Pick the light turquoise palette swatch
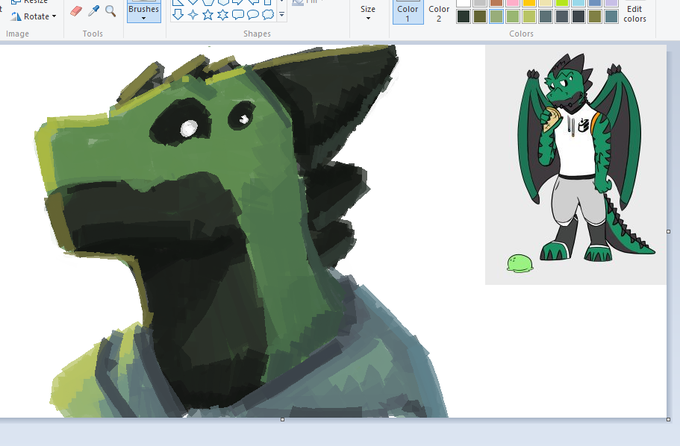 click(579, 3)
